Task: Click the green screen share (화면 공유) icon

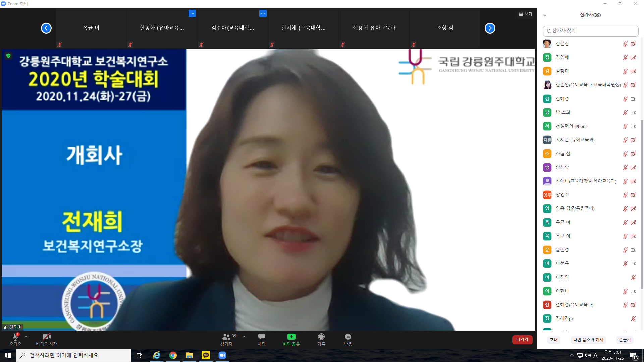Action: (291, 337)
